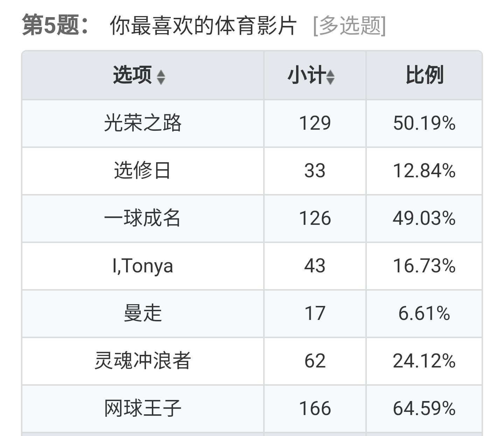The height and width of the screenshot is (436, 504).
Task: Click the [多选题] question type label
Action: click(349, 26)
